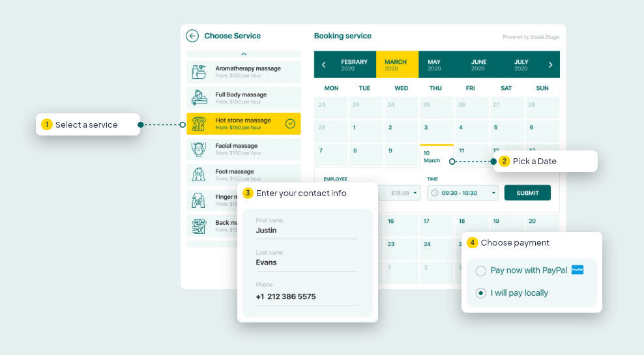Go to previous months with the left arrow
The height and width of the screenshot is (355, 644).
[x=324, y=64]
